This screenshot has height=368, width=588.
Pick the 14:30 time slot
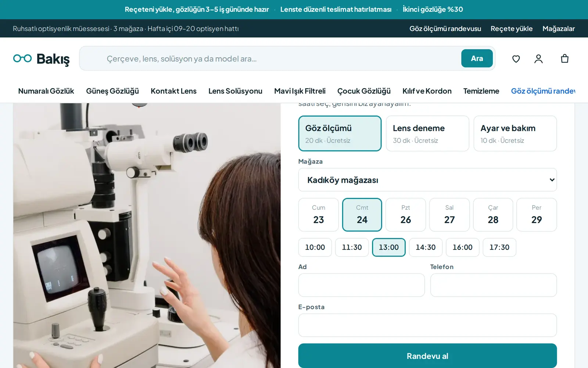pos(426,247)
